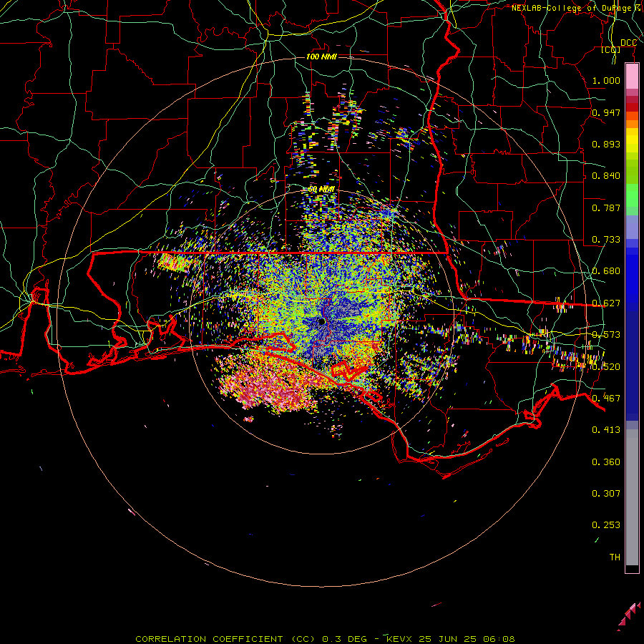Click the pink triangular logo in bottom-right corner
This screenshot has height=644, width=644.
click(629, 615)
